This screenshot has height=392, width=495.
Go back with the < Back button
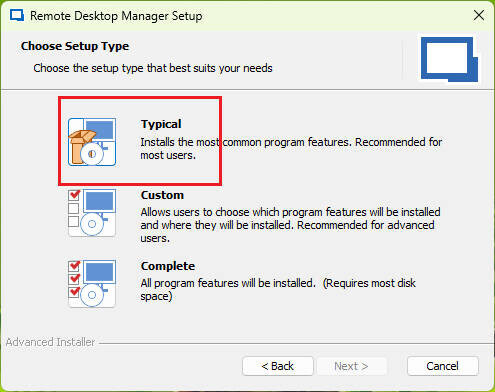tap(278, 366)
